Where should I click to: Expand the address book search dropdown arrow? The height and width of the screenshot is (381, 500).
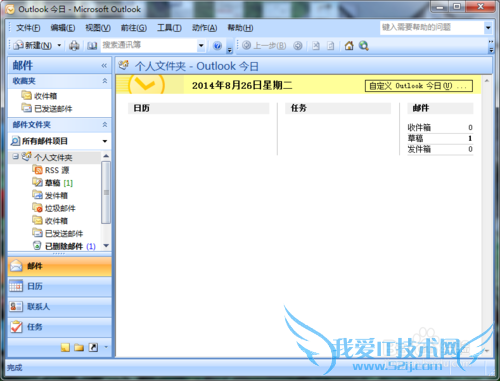pos(201,45)
